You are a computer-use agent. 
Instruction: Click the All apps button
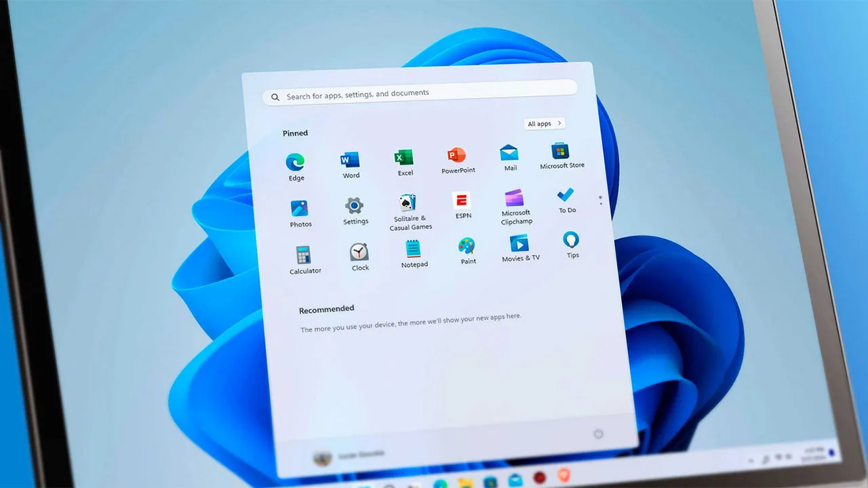pos(544,123)
